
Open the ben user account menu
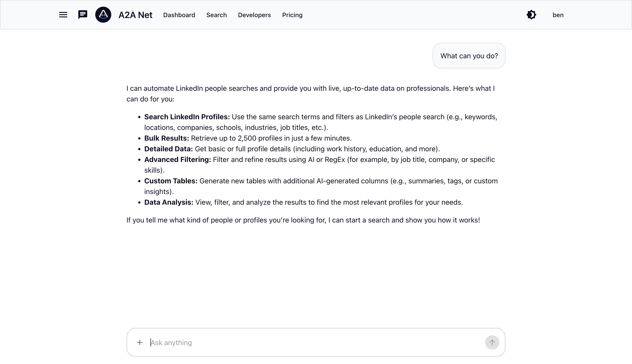click(558, 15)
